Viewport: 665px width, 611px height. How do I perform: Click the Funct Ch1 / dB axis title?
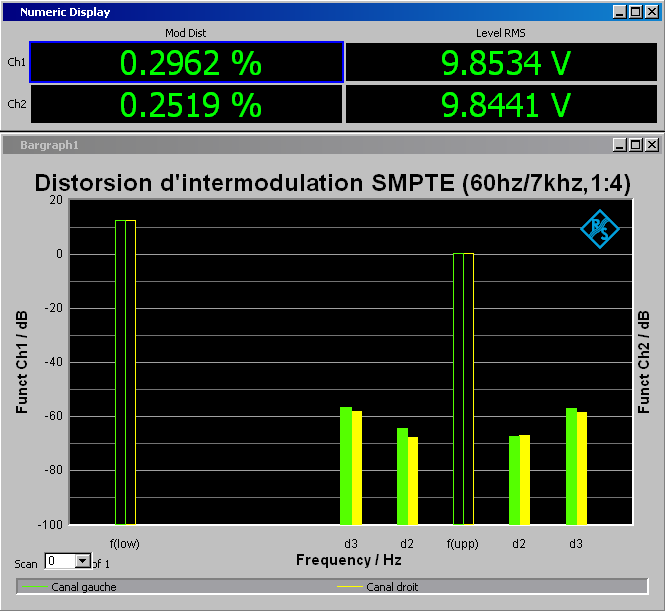[x=22, y=362]
